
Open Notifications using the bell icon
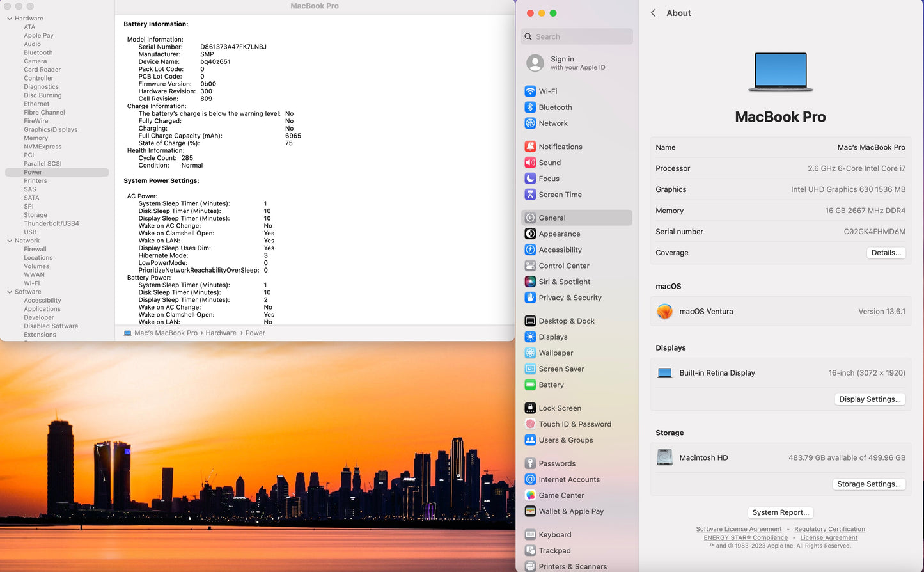[x=530, y=147]
